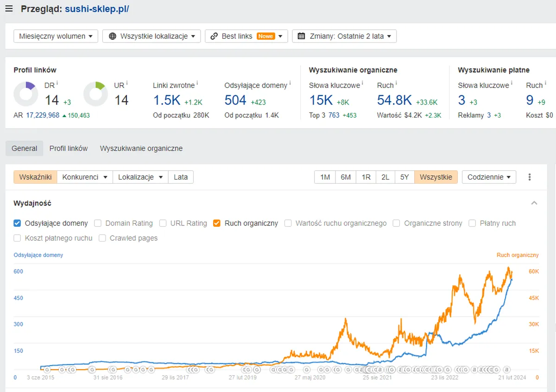Click the DR info tooltip icon
The height and width of the screenshot is (392, 556).
pyautogui.click(x=57, y=83)
